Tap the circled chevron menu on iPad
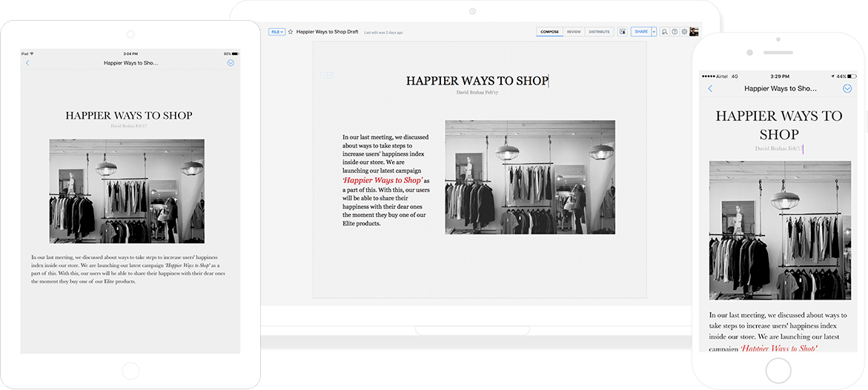The width and height of the screenshot is (868, 390). [231, 63]
